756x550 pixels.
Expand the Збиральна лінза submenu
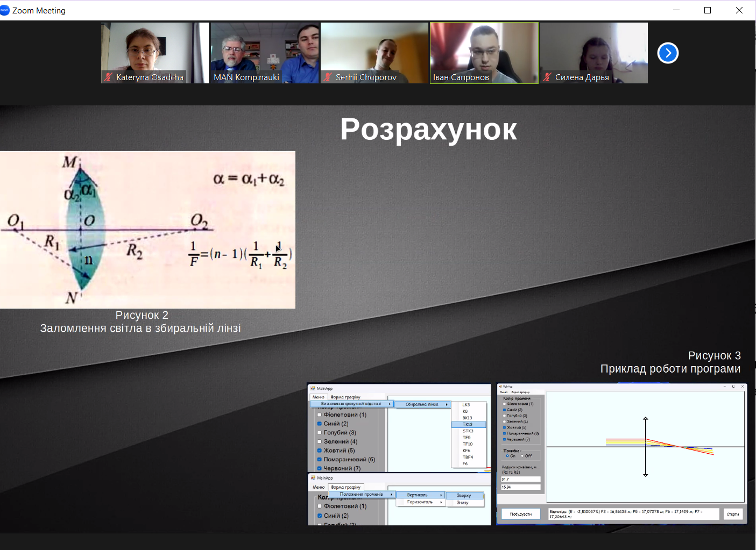(x=423, y=404)
